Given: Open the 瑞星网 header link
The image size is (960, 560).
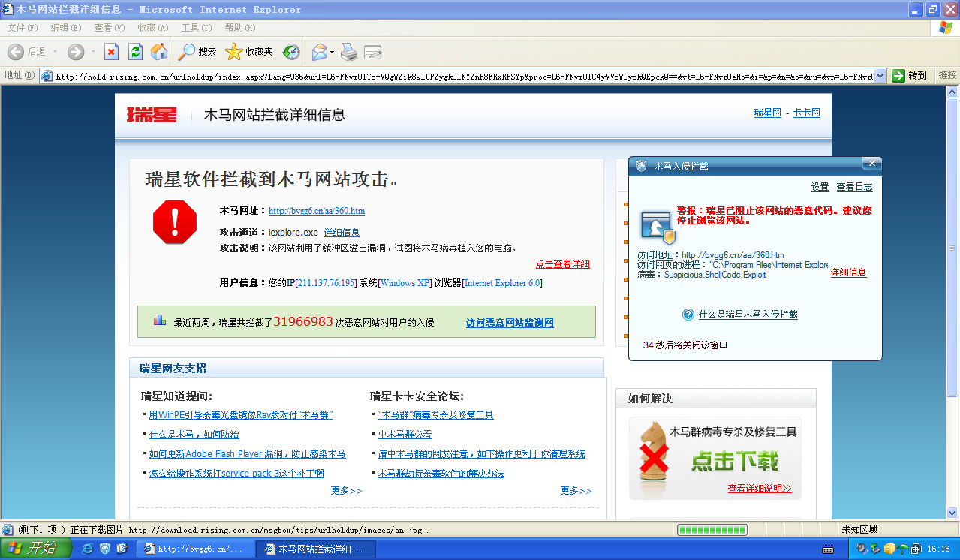Looking at the screenshot, I should click(768, 113).
